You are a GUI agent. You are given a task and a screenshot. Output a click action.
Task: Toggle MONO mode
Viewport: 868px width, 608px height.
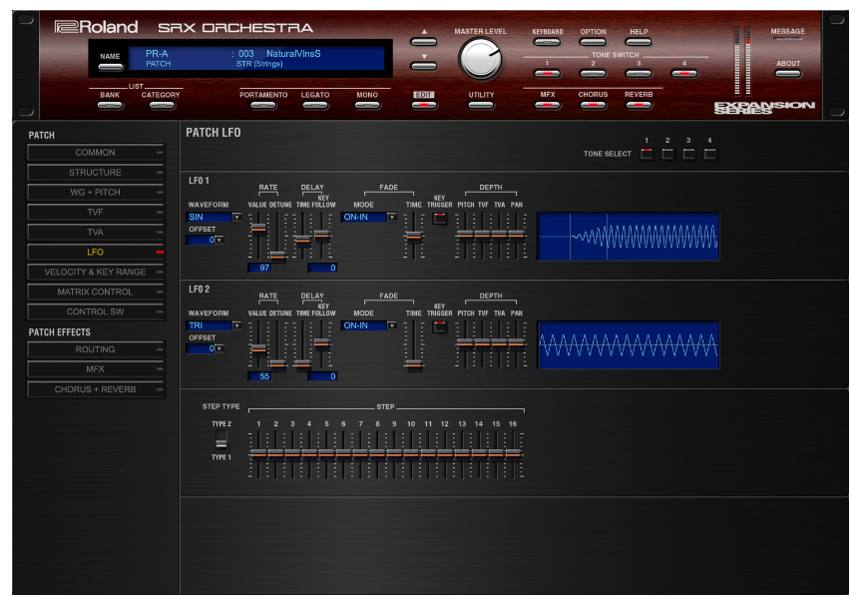[367, 105]
